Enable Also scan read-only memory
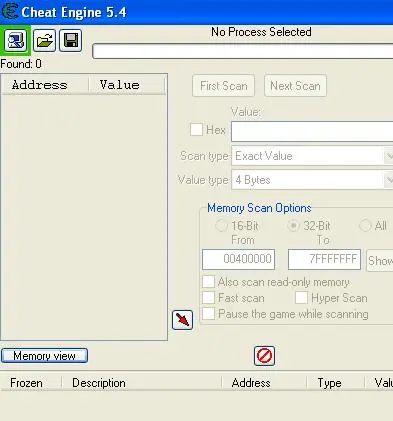The width and height of the screenshot is (393, 421). (208, 282)
